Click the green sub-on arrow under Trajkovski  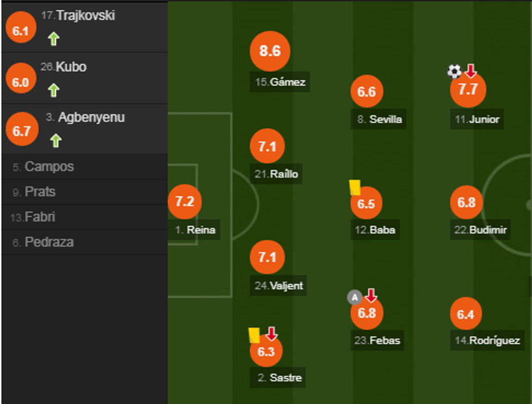[53, 39]
